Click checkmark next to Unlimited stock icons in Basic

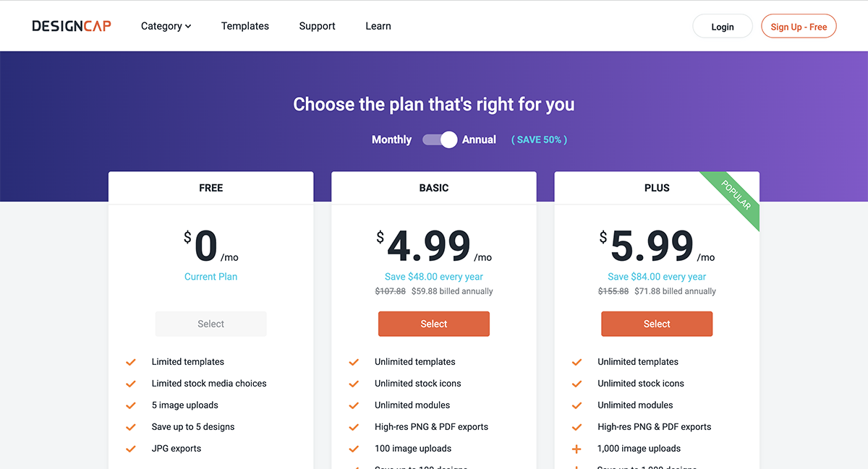[354, 384]
